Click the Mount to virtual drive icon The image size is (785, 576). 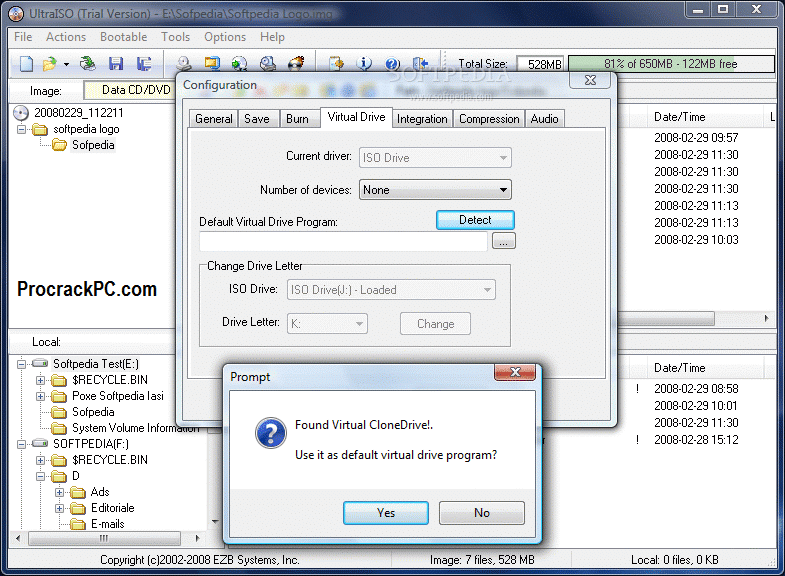click(x=268, y=64)
